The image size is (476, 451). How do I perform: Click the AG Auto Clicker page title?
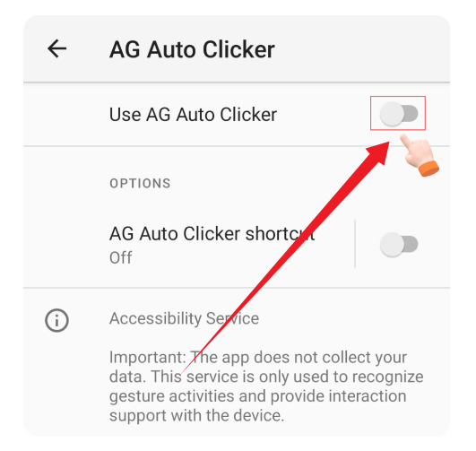click(x=192, y=49)
